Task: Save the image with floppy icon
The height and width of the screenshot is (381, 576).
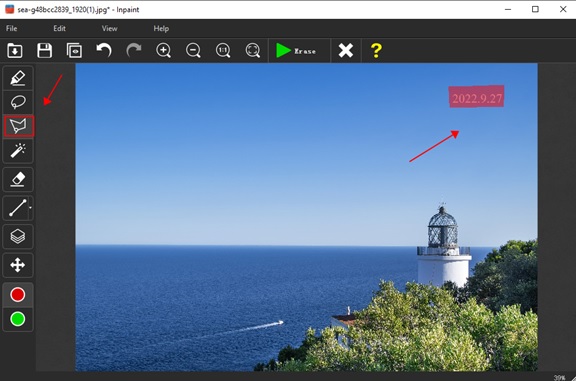Action: [x=44, y=50]
